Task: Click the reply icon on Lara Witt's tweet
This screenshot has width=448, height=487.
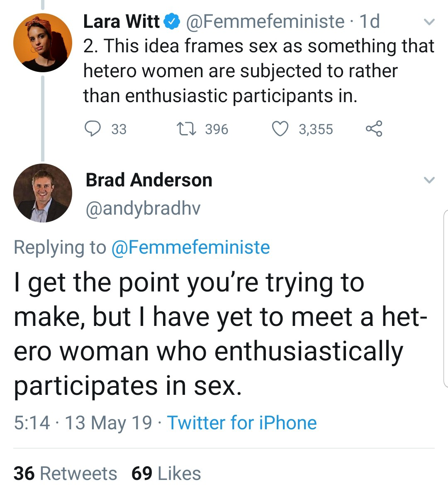Action: [x=93, y=129]
